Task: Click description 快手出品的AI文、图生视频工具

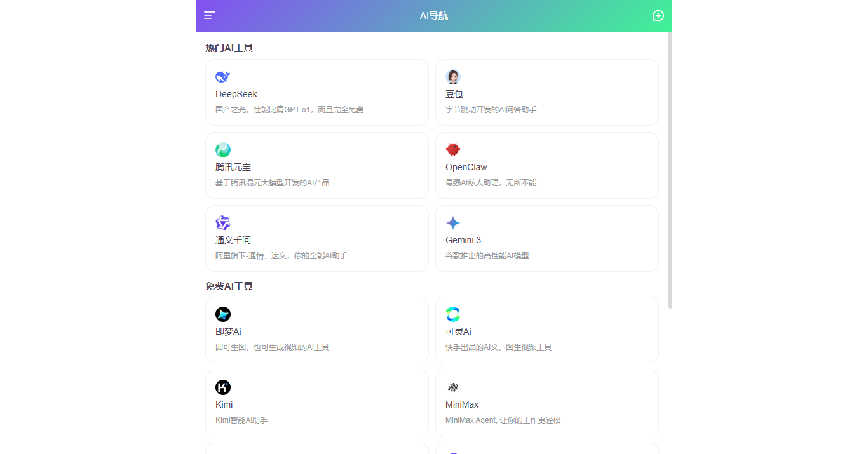Action: pyautogui.click(x=499, y=347)
